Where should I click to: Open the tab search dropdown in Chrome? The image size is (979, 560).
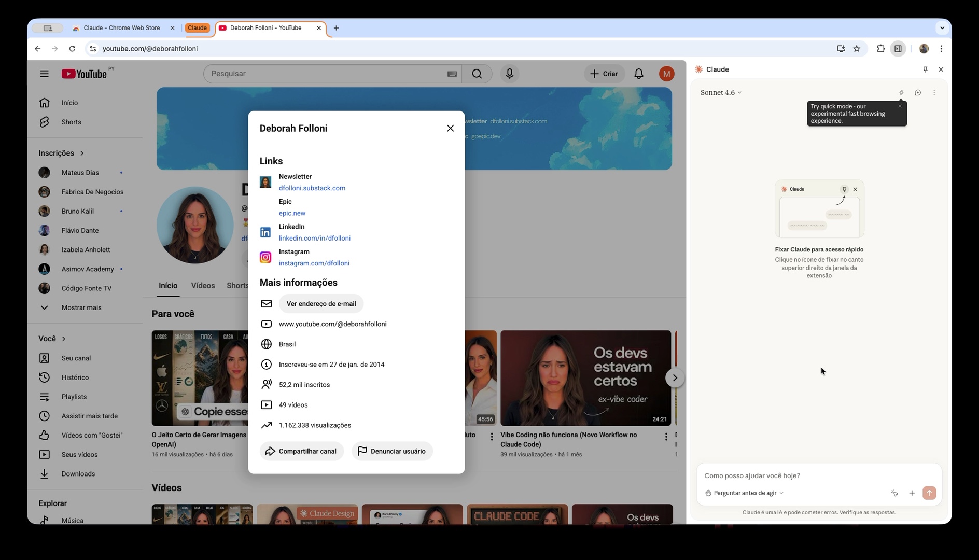[x=942, y=28]
